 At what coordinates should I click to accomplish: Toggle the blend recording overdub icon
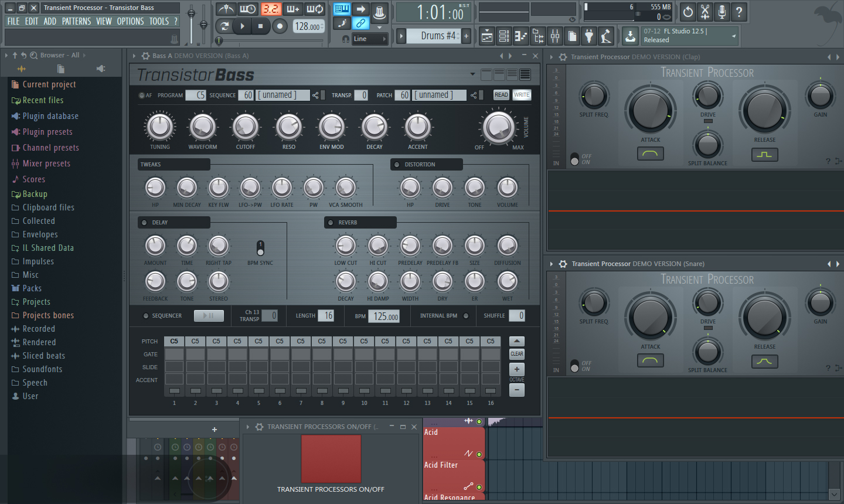(293, 9)
